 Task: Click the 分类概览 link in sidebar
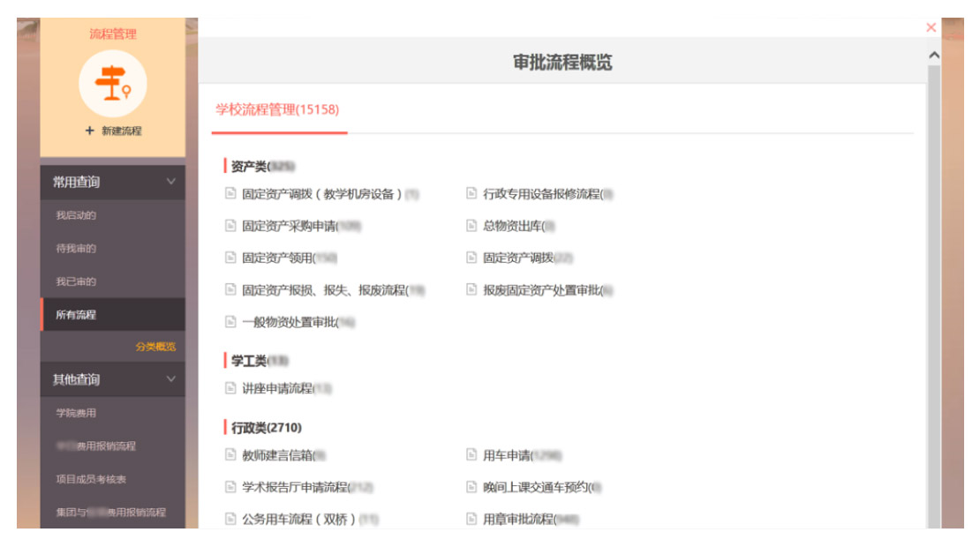click(155, 347)
